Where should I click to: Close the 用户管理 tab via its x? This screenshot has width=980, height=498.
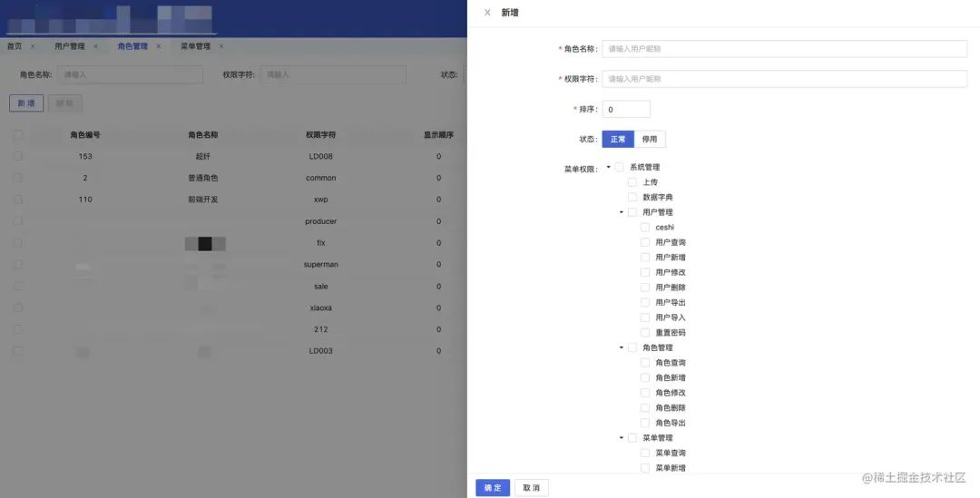pyautogui.click(x=95, y=46)
